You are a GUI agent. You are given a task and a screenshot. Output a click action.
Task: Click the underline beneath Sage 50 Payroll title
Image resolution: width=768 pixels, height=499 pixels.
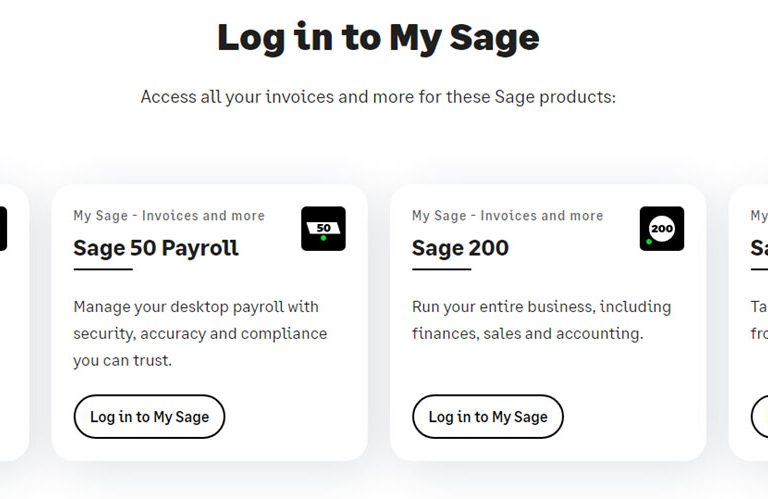tap(103, 269)
